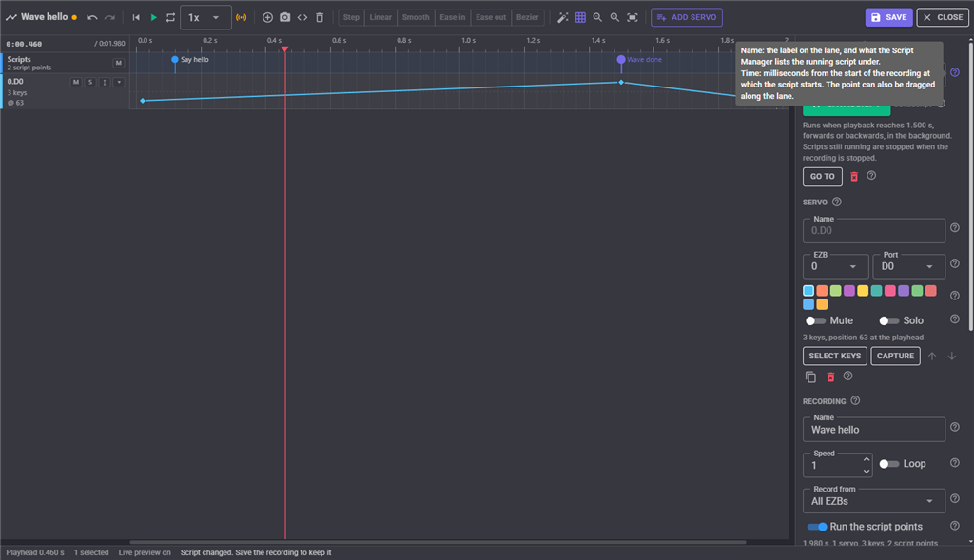The image size is (974, 560).
Task: Expand the Record from All EZBs dropdown
Action: point(874,501)
